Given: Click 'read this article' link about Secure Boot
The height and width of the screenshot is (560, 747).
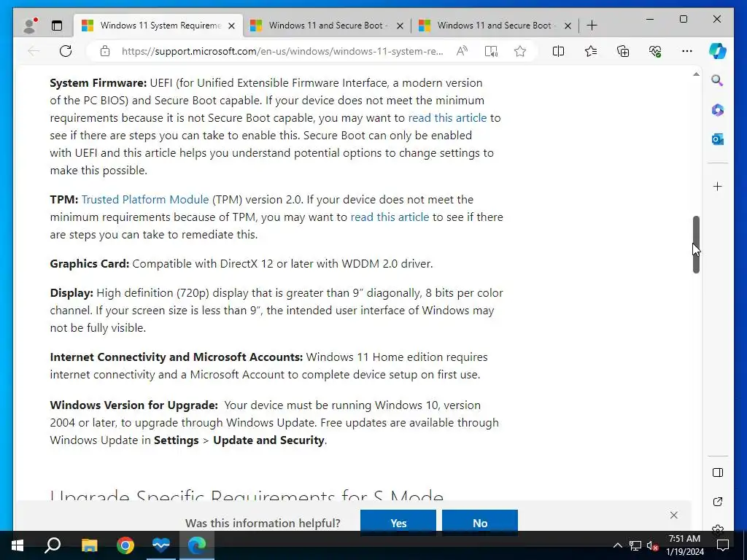Looking at the screenshot, I should (447, 117).
